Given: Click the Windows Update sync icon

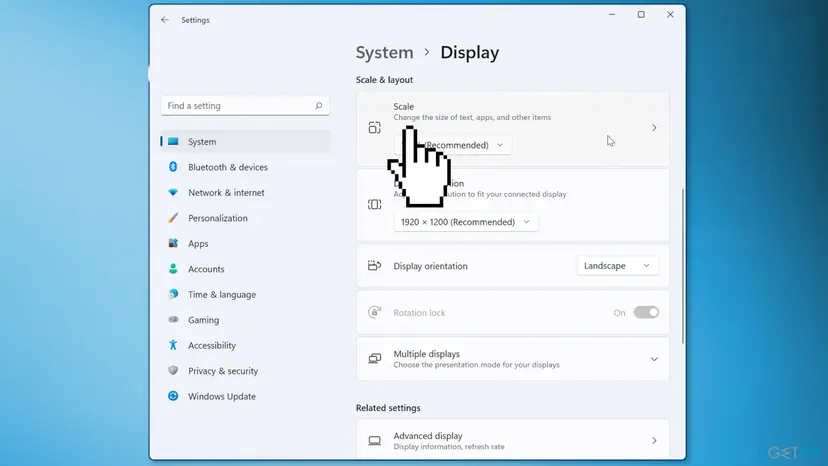Looking at the screenshot, I should click(173, 396).
